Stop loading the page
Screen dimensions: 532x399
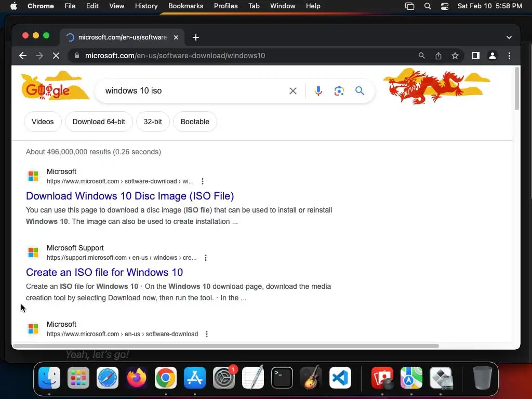click(x=56, y=56)
